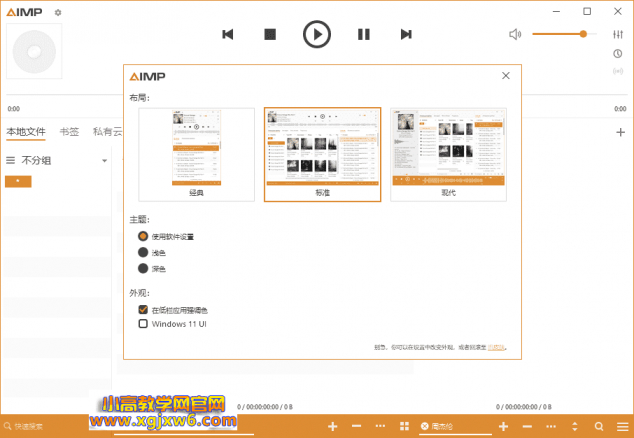Switch to the 本地文件 tab
This screenshot has height=438, width=634.
(x=26, y=132)
